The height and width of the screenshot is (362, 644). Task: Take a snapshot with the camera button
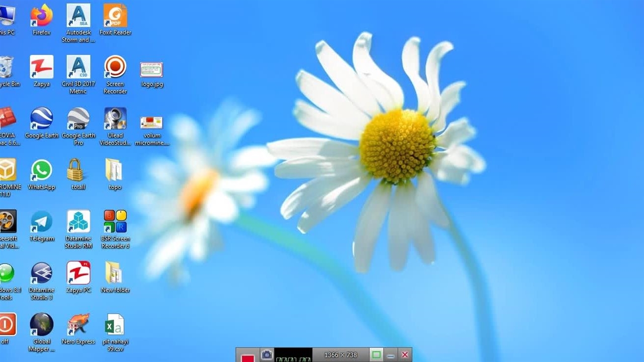267,355
